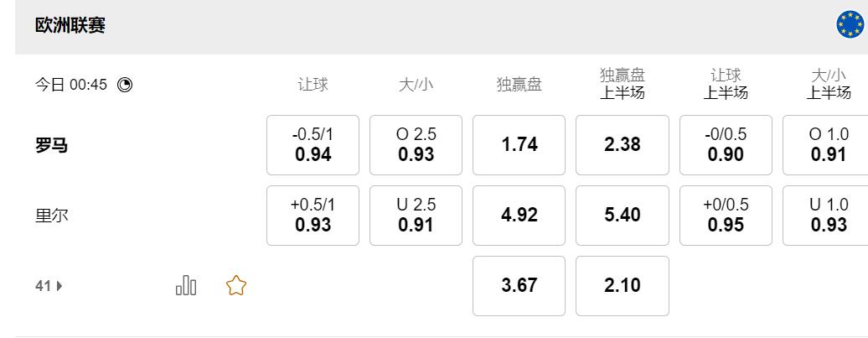Open the match statistics bar chart icon
The image size is (868, 338).
(186, 286)
